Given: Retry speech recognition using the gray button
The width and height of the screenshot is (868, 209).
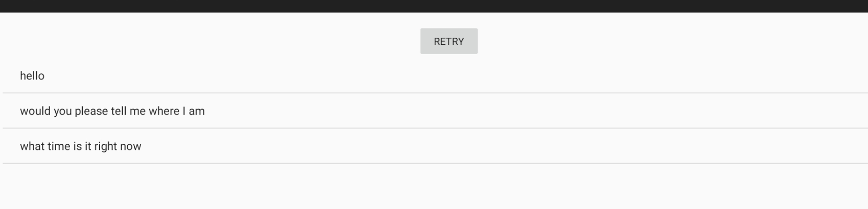Looking at the screenshot, I should click(x=449, y=41).
